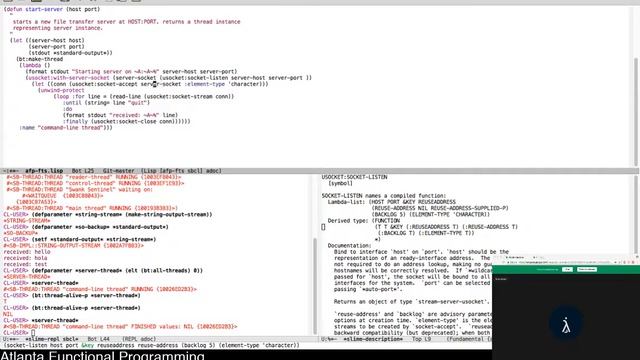Click the *slime-repl sbcl* buffer name
Image resolution: width=640 pixels, height=360 pixels.
(x=52, y=339)
